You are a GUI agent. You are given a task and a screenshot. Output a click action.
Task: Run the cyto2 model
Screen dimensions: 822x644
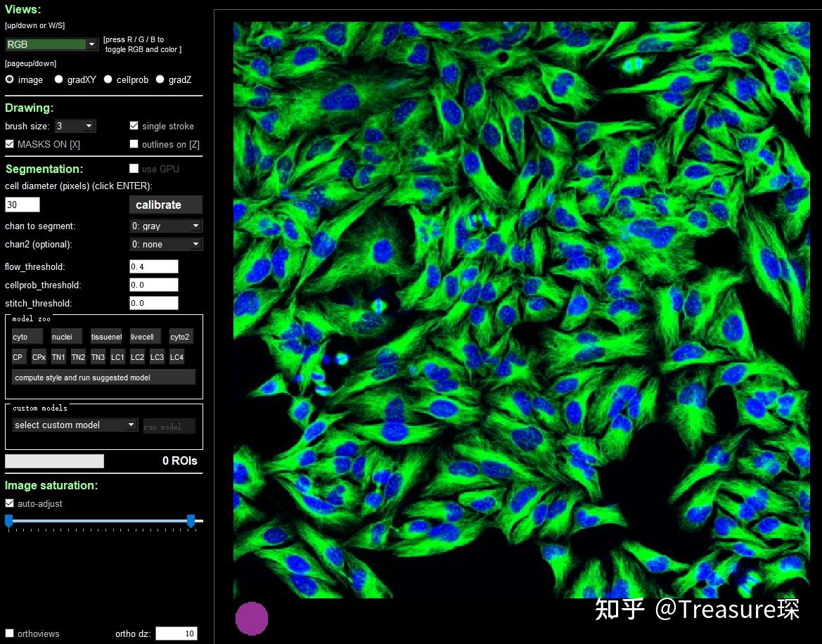(x=180, y=336)
